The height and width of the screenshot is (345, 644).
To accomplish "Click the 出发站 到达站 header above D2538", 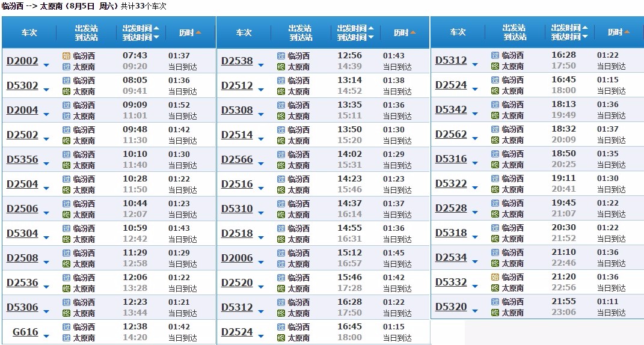I will (x=301, y=32).
